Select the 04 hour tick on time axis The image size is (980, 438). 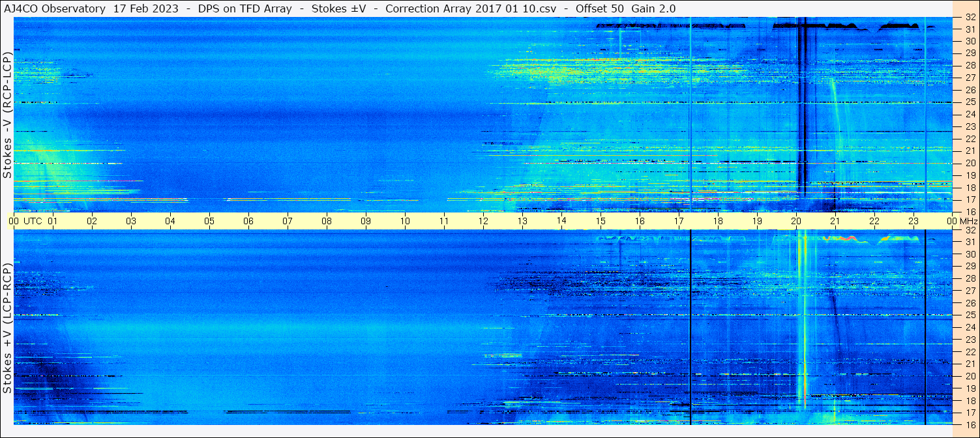[170, 221]
